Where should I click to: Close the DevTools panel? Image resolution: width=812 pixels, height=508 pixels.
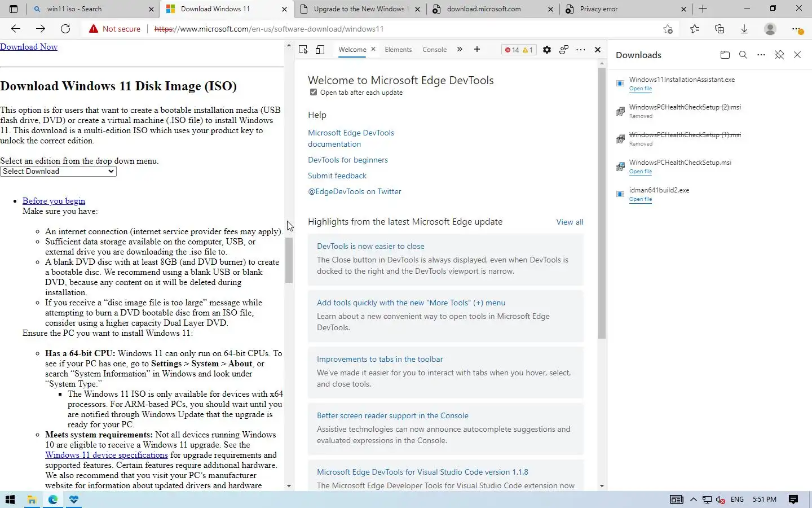point(598,50)
